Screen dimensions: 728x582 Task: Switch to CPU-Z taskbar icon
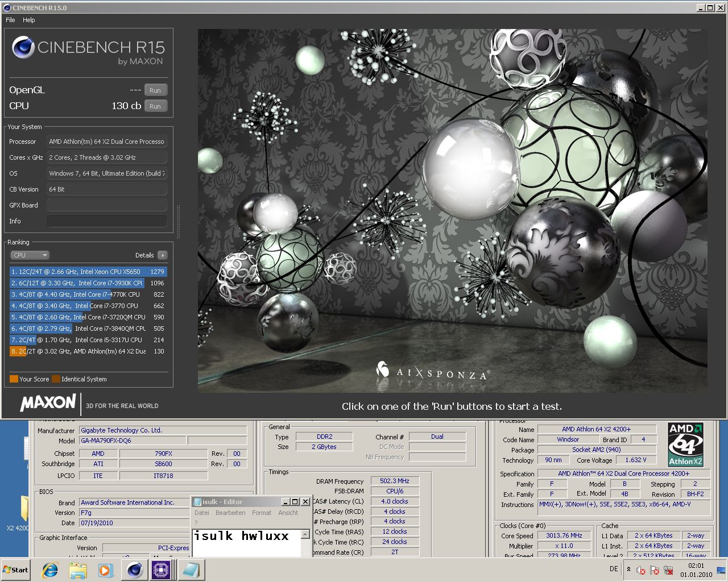point(162,570)
